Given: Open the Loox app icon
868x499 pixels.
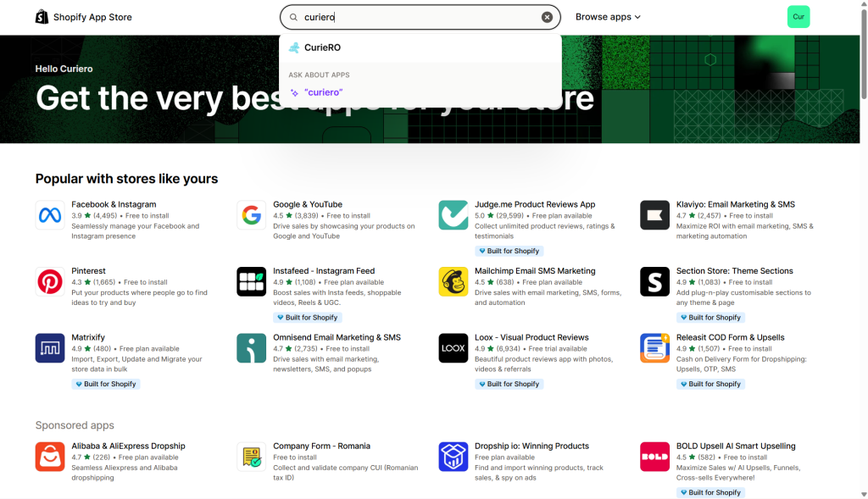Looking at the screenshot, I should (x=453, y=347).
